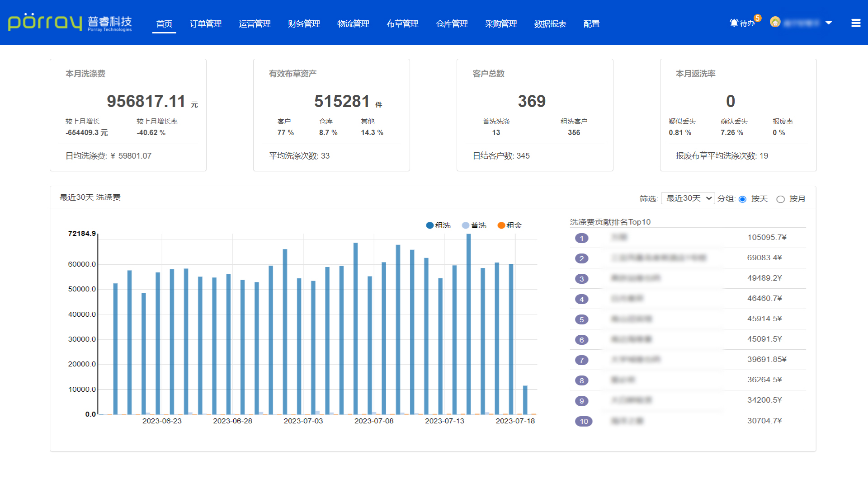Viewport: 868px width, 488px height.
Task: Open the hamburger menu icon
Action: click(855, 23)
